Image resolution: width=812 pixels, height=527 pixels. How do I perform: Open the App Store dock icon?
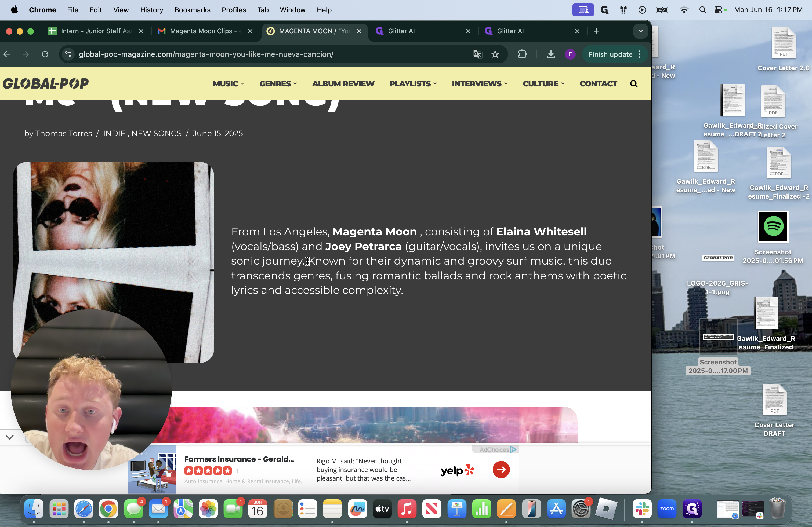556,509
